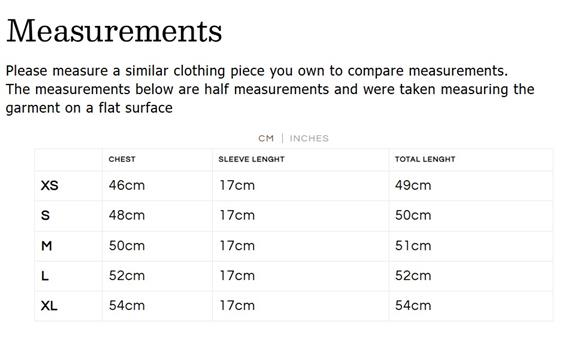Select the XL size row label
Image resolution: width=576 pixels, height=360 pixels.
coord(49,306)
